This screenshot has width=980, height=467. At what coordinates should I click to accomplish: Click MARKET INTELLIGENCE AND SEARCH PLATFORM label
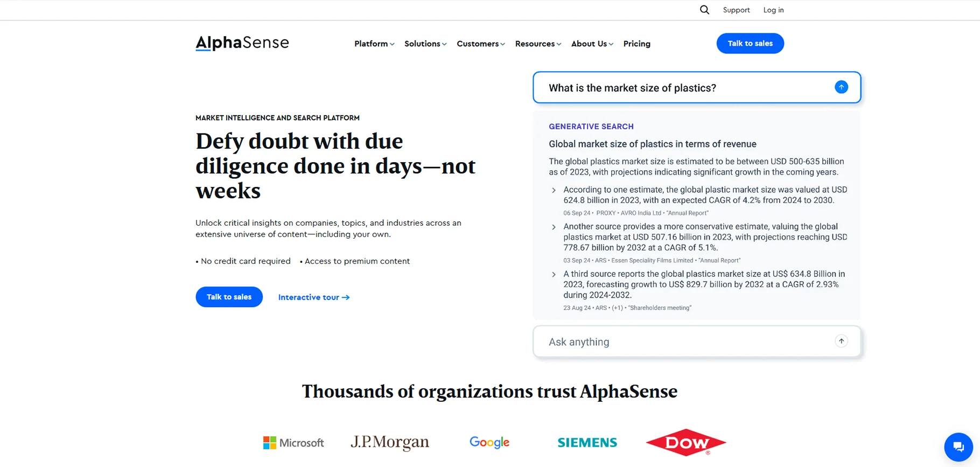[277, 118]
